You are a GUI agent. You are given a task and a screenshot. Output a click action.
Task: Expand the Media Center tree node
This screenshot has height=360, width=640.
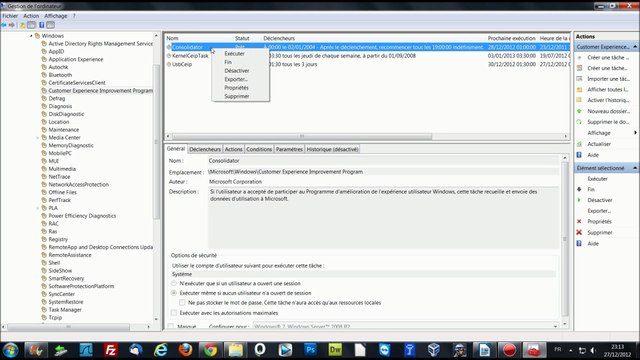click(38, 138)
